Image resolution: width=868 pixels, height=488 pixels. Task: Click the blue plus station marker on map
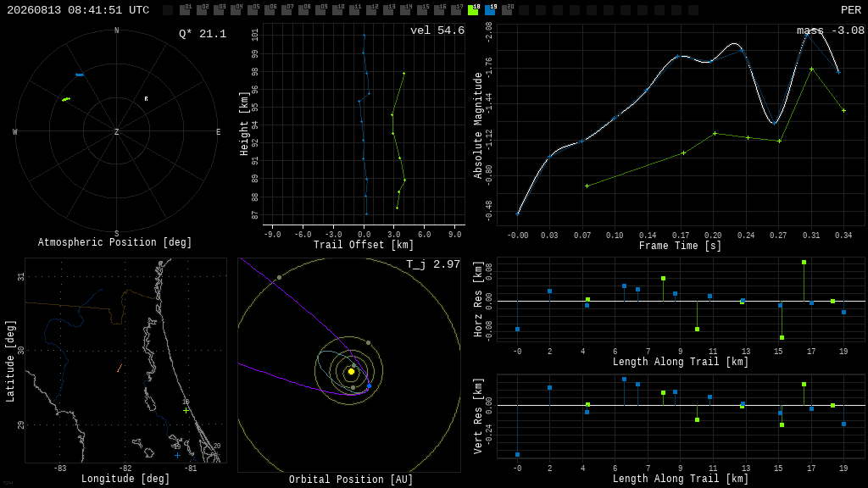(x=177, y=455)
